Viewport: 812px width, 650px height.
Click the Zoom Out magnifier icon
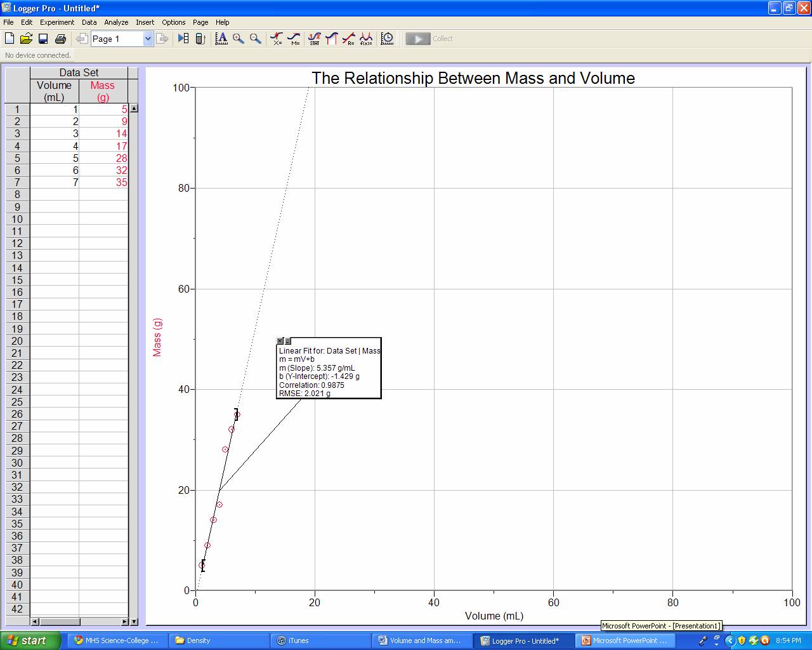pyautogui.click(x=256, y=39)
